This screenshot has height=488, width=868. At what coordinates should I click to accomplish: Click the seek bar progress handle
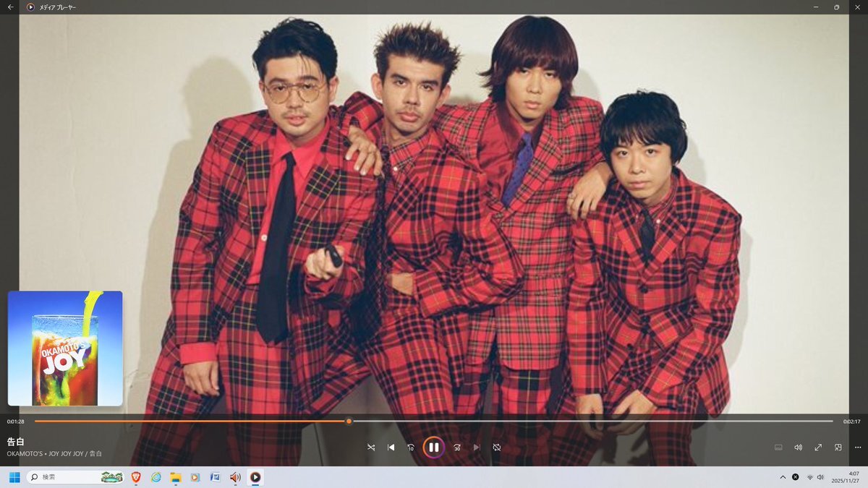click(349, 421)
